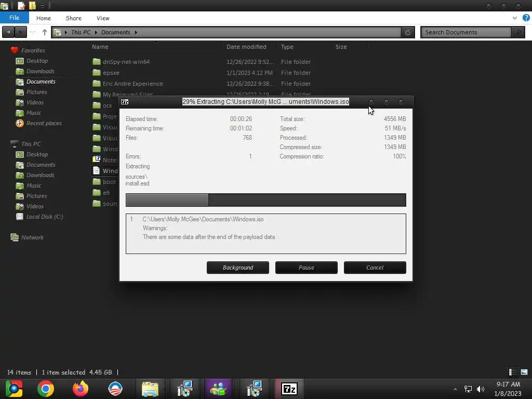This screenshot has height=399, width=532.
Task: Open Firefox from the taskbar
Action: click(81, 389)
